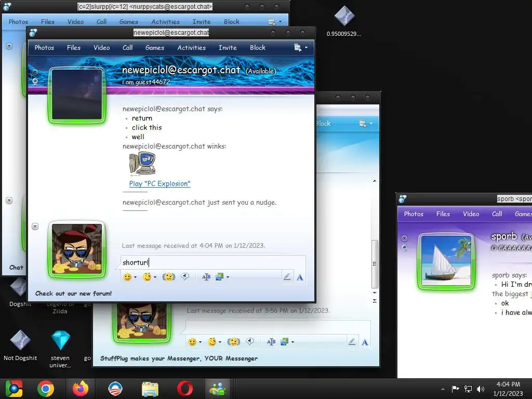
Task: Expand options dropdown arrow in slurpp window
Action: coord(280,22)
